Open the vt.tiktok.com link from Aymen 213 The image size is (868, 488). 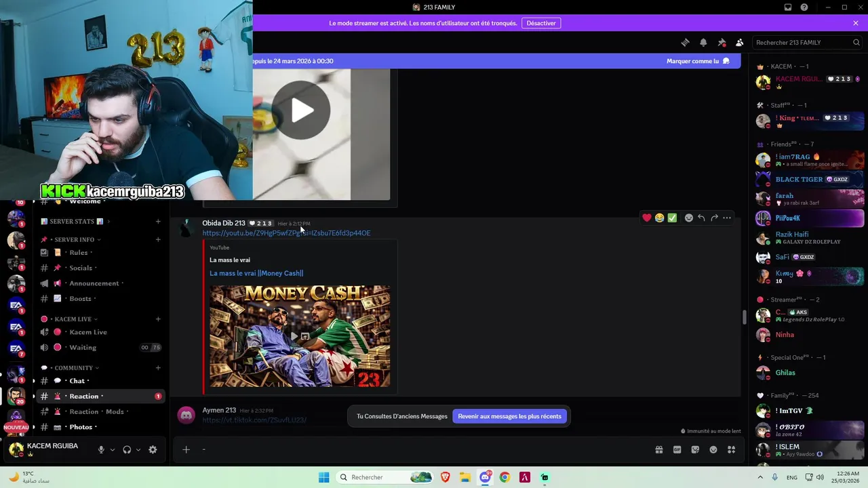pyautogui.click(x=254, y=420)
